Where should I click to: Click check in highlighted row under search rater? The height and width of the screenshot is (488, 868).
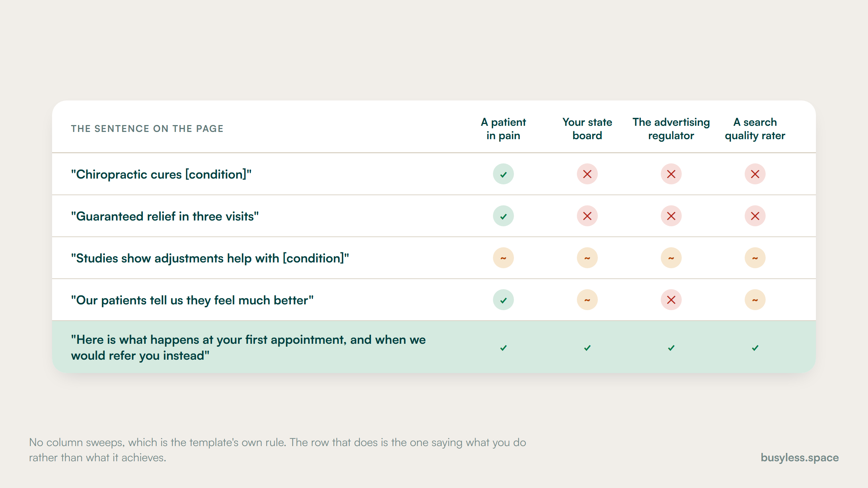pos(755,348)
